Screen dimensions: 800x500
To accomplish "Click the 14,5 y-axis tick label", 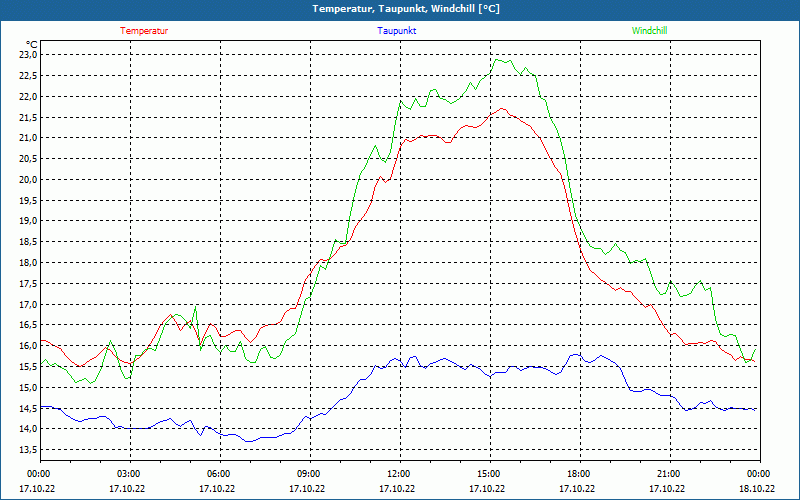I will click(x=27, y=408).
